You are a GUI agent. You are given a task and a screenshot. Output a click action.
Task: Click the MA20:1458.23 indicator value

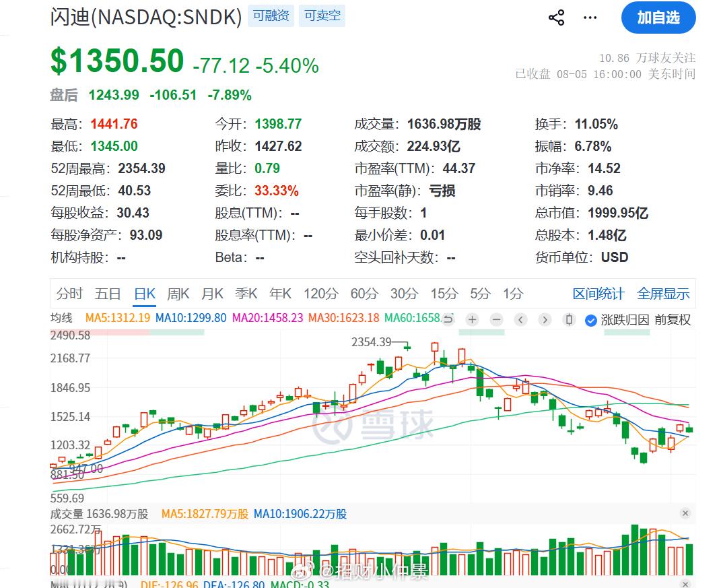(268, 318)
